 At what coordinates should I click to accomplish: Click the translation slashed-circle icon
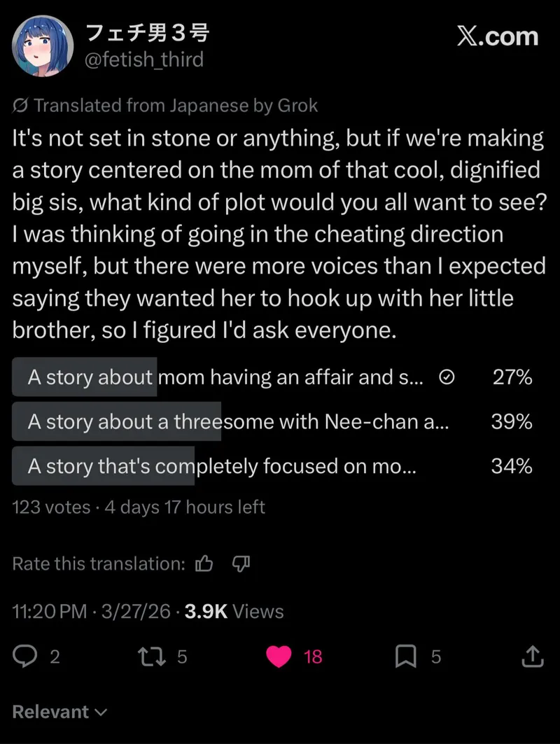coord(21,106)
